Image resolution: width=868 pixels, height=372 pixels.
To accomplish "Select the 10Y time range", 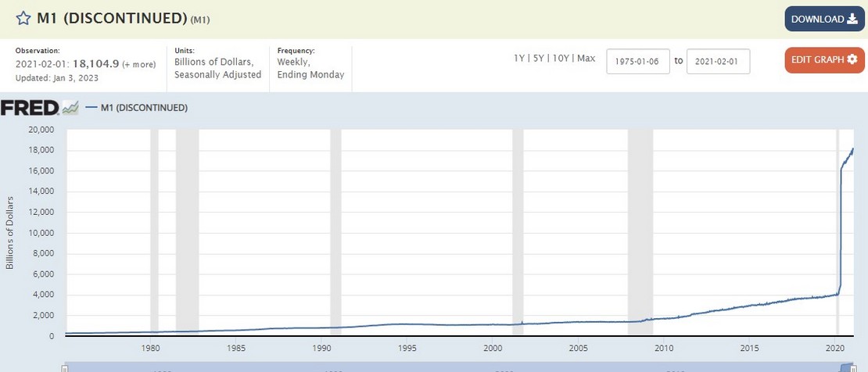I will [x=561, y=59].
